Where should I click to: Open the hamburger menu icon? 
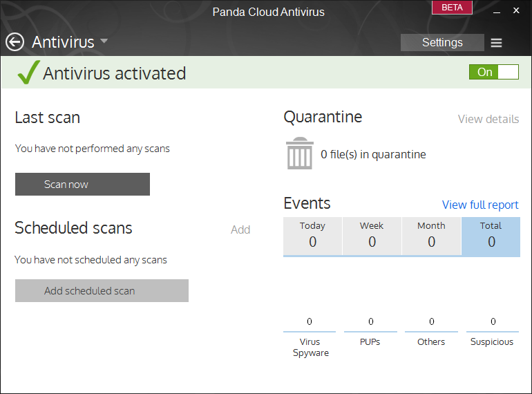coord(496,43)
